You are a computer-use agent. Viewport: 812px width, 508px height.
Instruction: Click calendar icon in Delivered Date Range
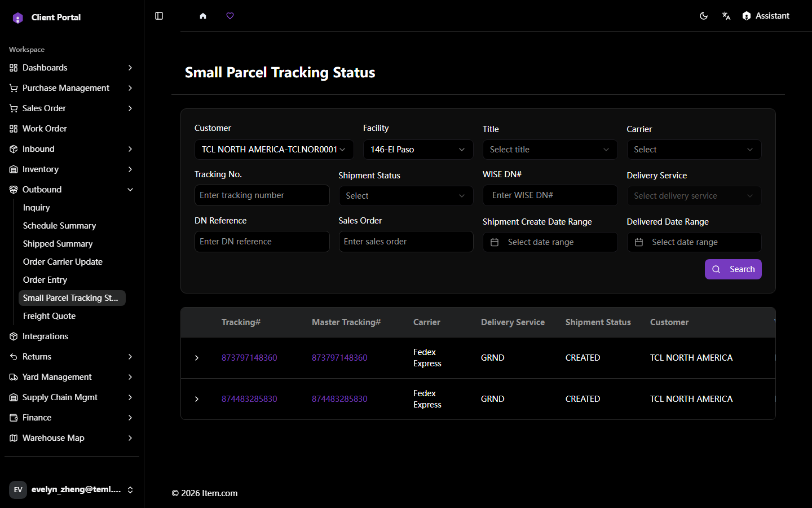(639, 242)
